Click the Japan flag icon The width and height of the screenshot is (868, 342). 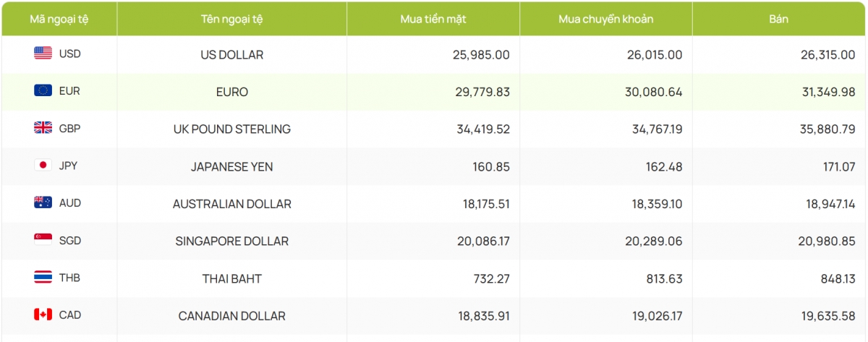[x=43, y=166]
